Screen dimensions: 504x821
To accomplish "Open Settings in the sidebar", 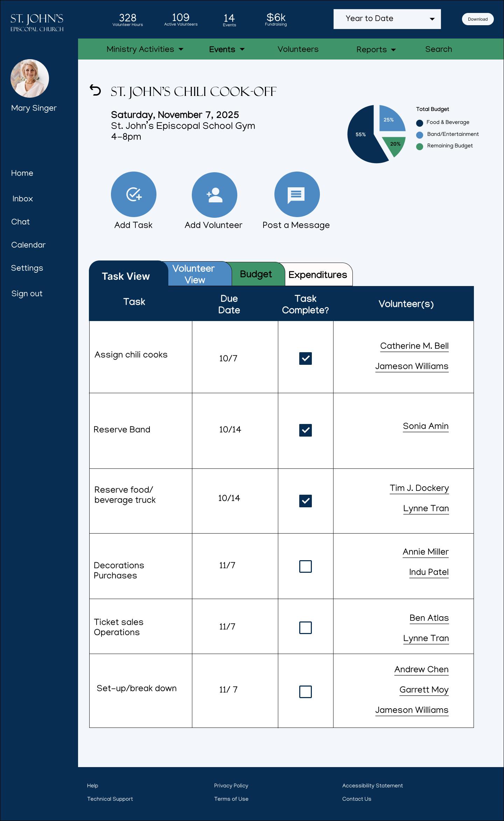I will 27,268.
